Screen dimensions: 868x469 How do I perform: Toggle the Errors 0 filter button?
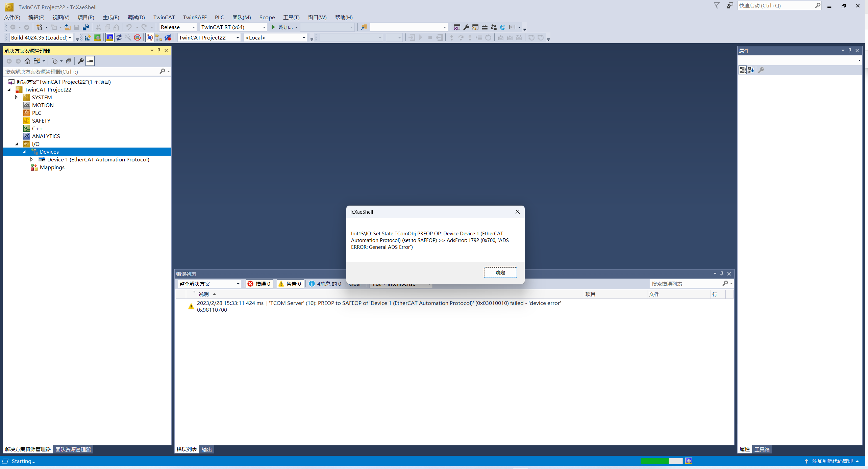[x=259, y=284]
